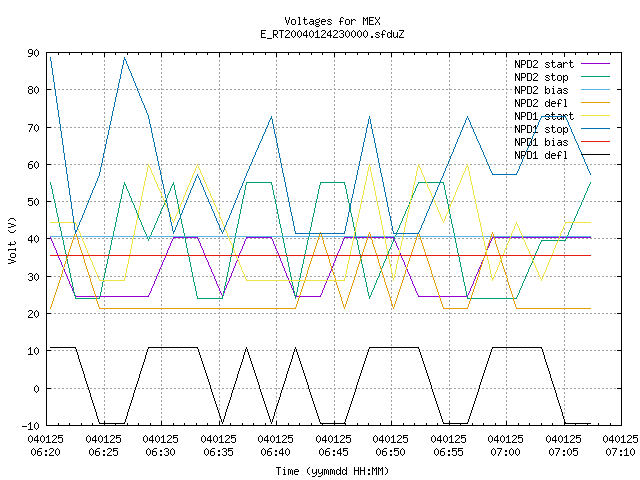Click the y-axis tick value 50
This screenshot has height=480, width=640.
click(33, 202)
